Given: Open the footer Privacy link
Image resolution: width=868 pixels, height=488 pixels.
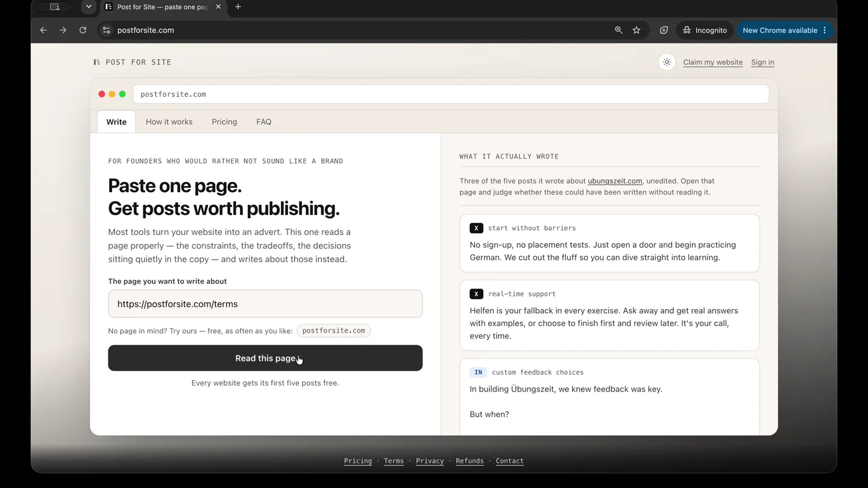Looking at the screenshot, I should pyautogui.click(x=430, y=461).
